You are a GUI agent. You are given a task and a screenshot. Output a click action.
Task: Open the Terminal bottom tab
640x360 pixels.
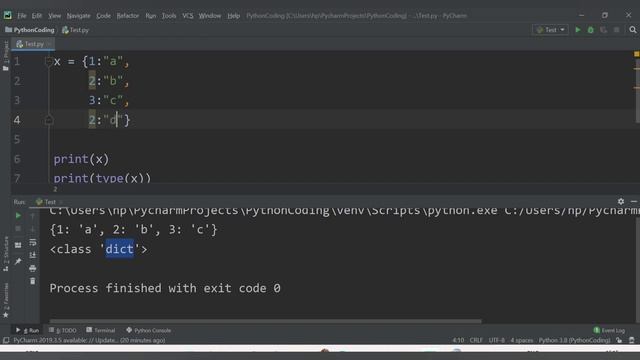(100, 330)
